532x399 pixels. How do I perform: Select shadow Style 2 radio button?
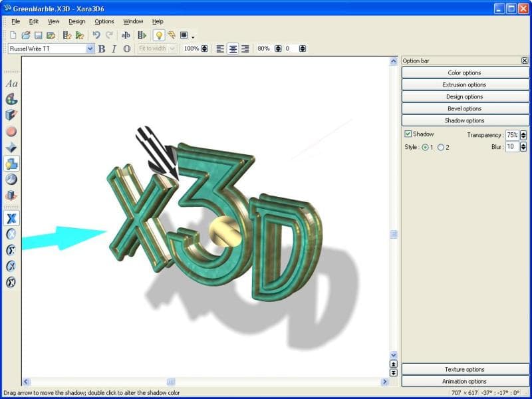click(440, 147)
